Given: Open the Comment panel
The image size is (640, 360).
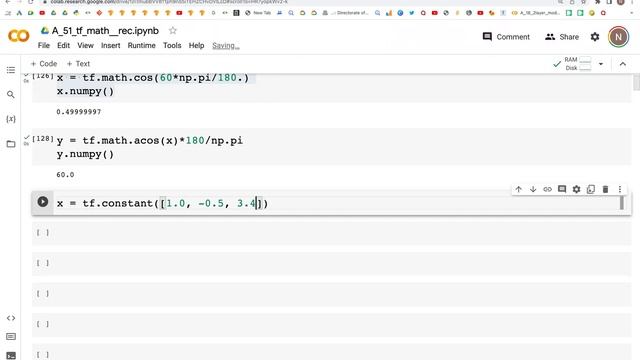Looking at the screenshot, I should tap(506, 37).
